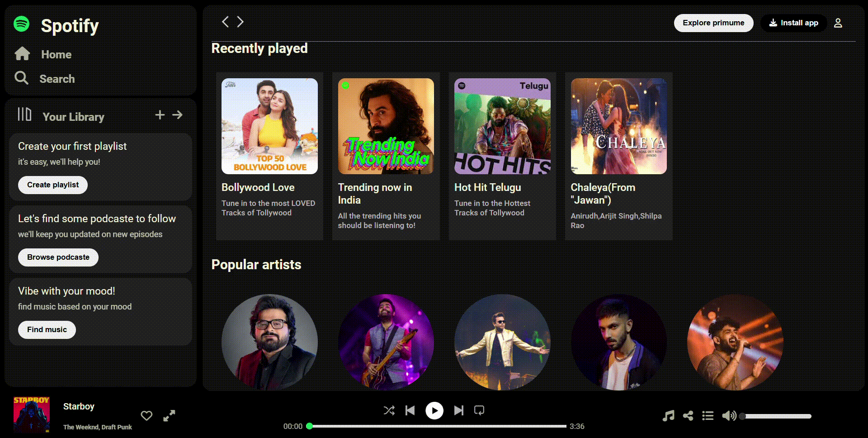Like Starboy with the heart icon
This screenshot has width=868, height=438.
point(146,415)
